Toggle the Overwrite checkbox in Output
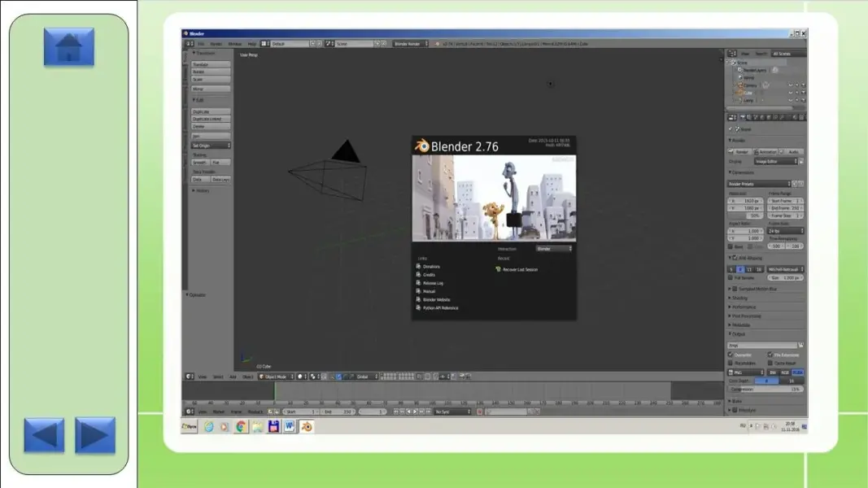This screenshot has width=868, height=488. tap(731, 355)
